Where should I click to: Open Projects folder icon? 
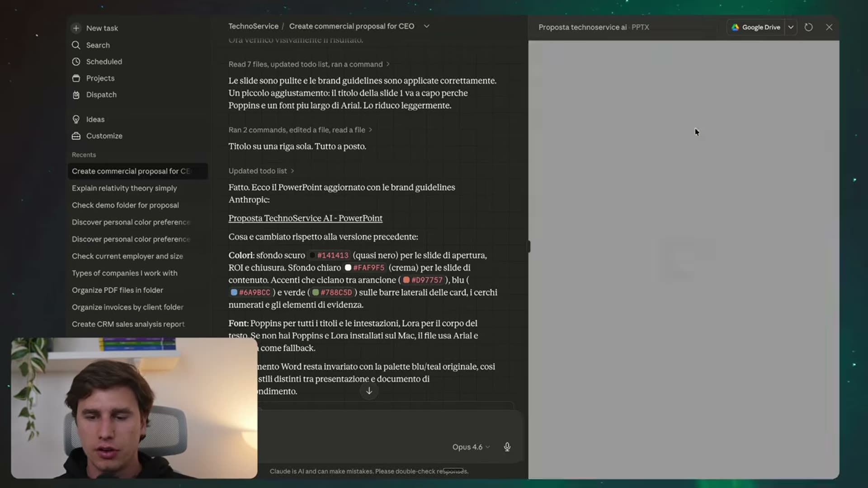76,78
